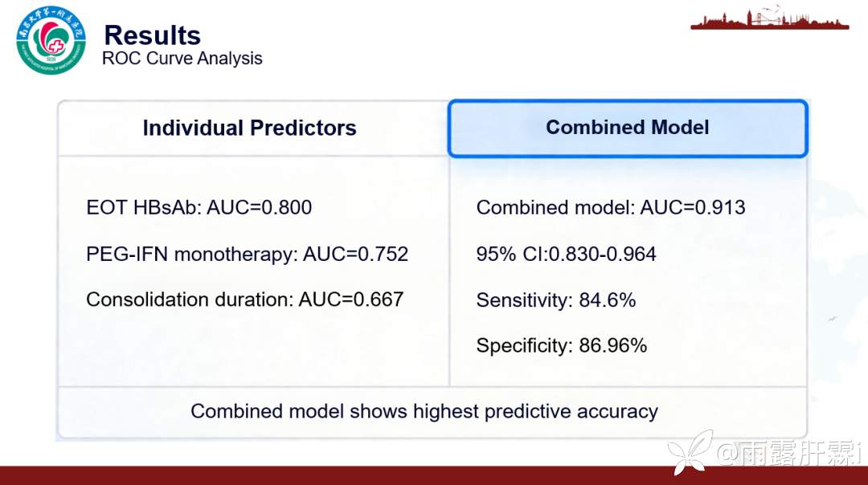Click the red city skyline graphic

769,18
